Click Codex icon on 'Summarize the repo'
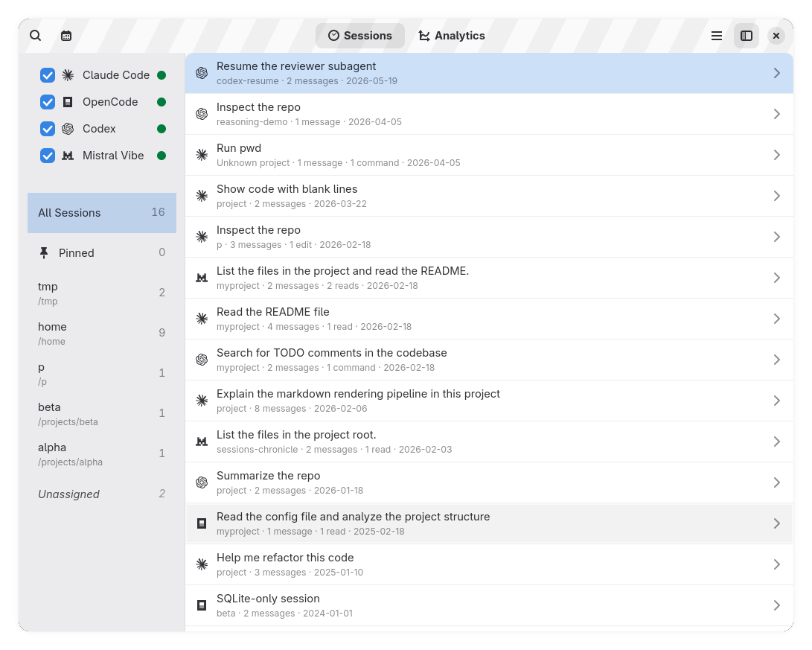This screenshot has height=650, width=812. [x=202, y=482]
